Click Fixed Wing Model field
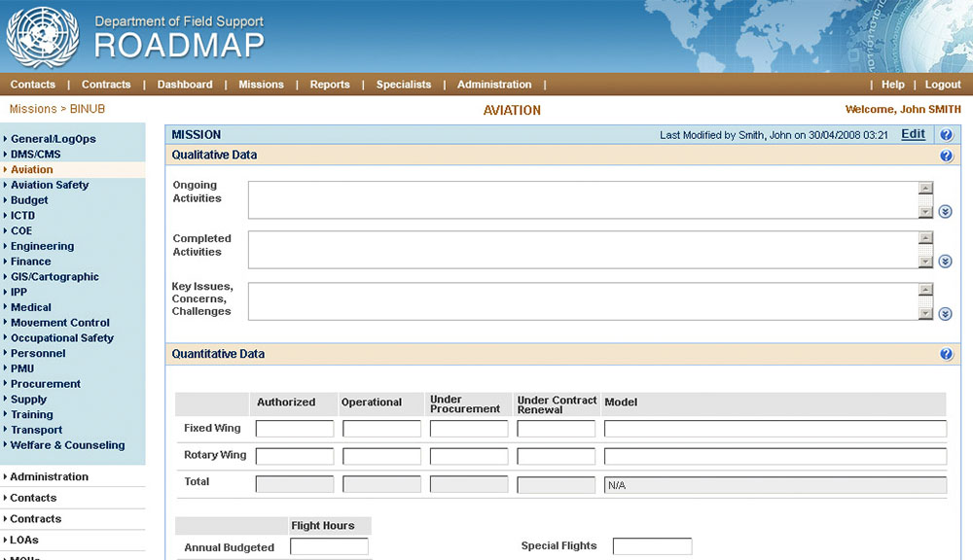Image resolution: width=973 pixels, height=560 pixels. pyautogui.click(x=775, y=429)
